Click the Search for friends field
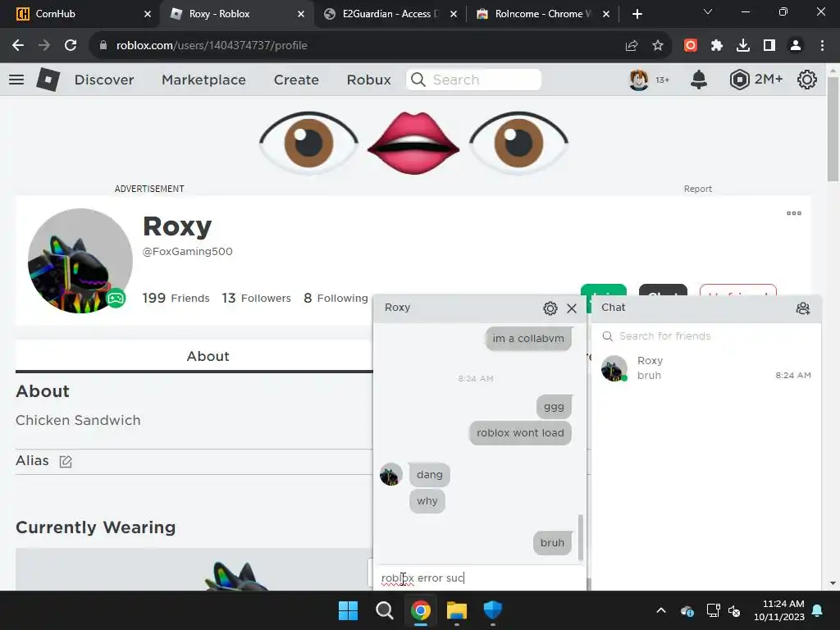The height and width of the screenshot is (630, 840). pyautogui.click(x=705, y=336)
